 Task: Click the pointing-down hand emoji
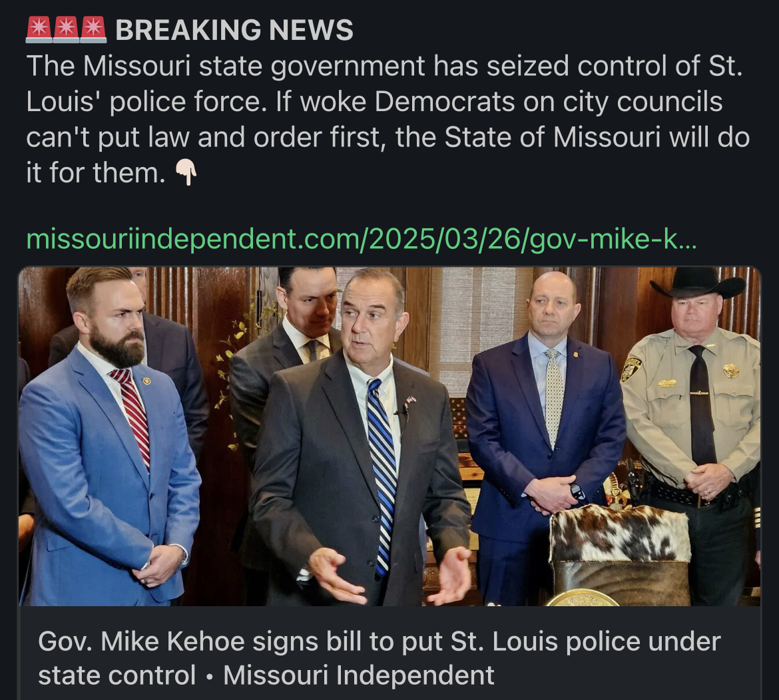click(x=186, y=174)
